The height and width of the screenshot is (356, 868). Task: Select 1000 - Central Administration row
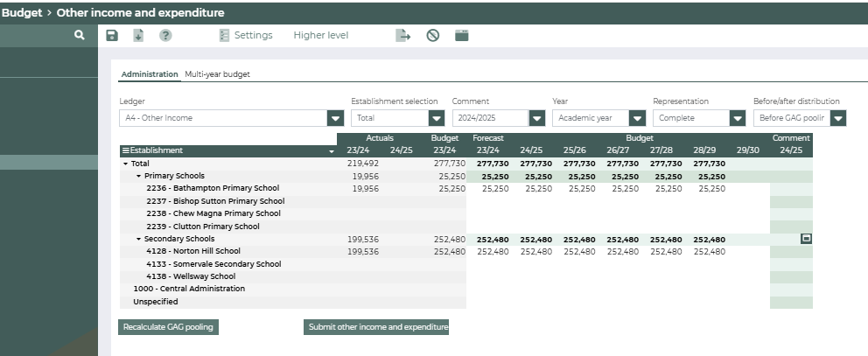pos(189,289)
